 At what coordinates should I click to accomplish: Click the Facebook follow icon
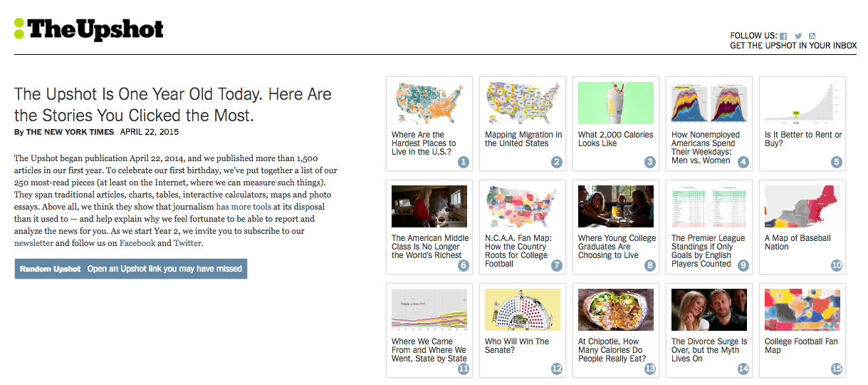(783, 36)
